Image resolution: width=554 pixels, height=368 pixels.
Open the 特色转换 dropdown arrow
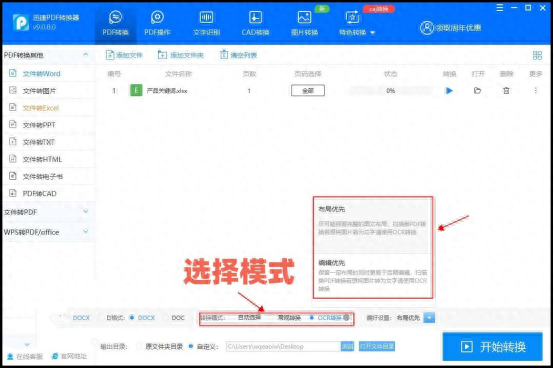pos(372,33)
